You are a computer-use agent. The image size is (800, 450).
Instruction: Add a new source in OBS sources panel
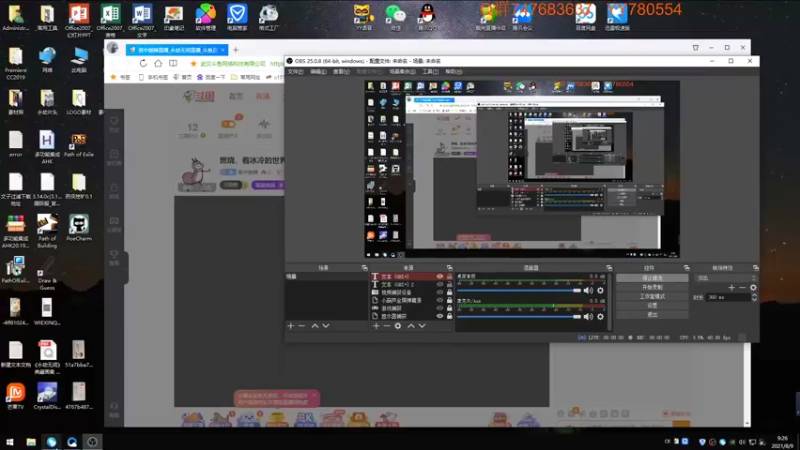pyautogui.click(x=376, y=326)
